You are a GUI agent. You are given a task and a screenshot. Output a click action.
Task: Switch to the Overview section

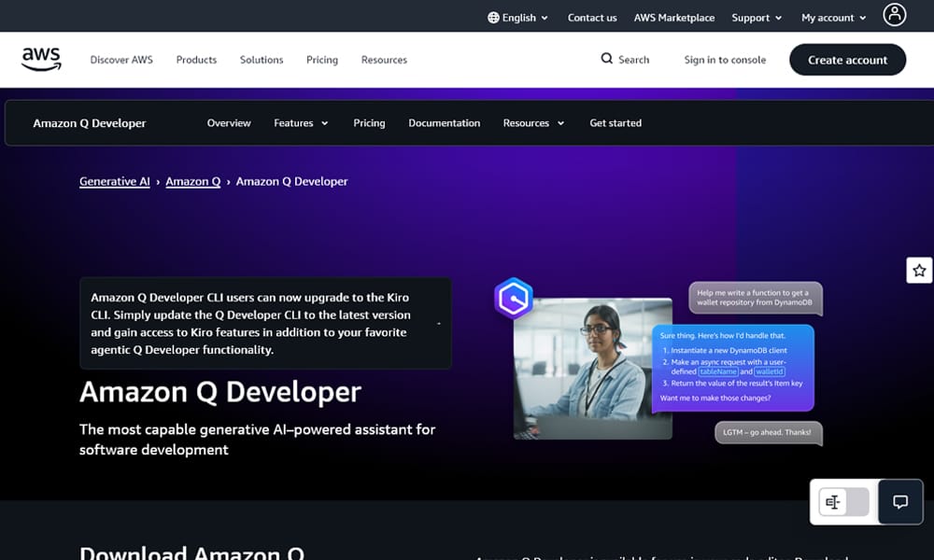229,122
